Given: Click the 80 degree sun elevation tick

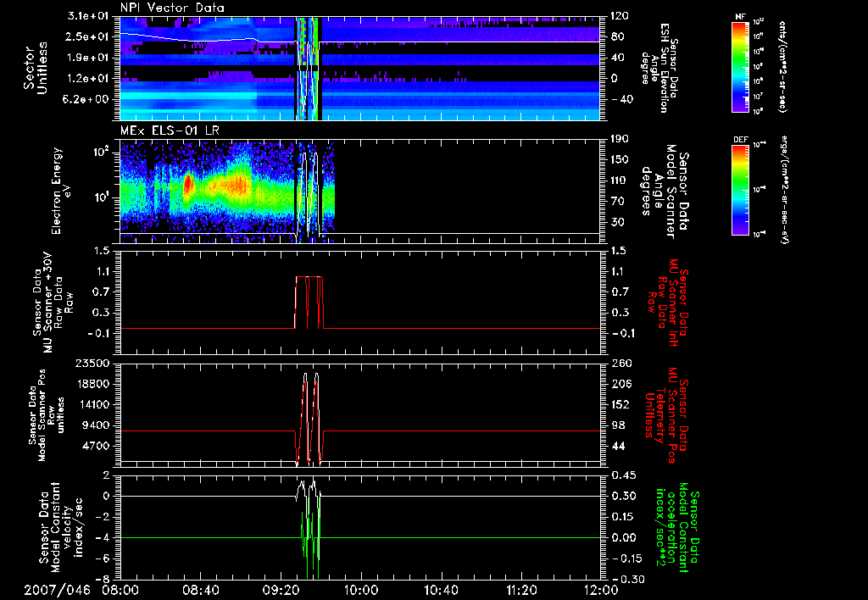Looking at the screenshot, I should (x=617, y=36).
